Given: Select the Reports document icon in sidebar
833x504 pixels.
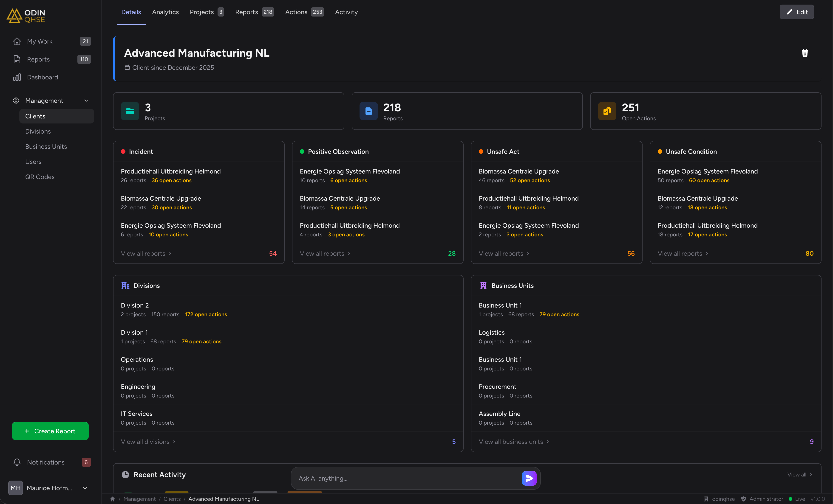Looking at the screenshot, I should click(17, 59).
